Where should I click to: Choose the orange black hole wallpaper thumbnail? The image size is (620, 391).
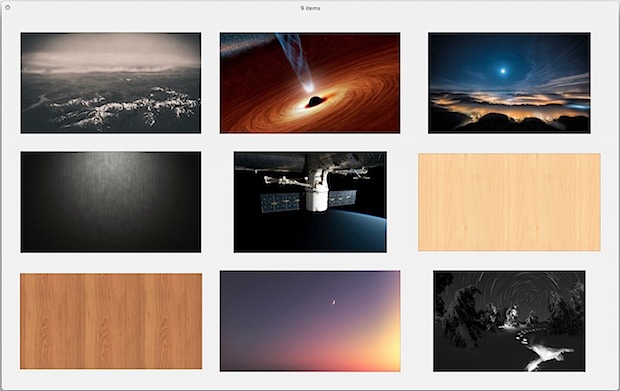coord(310,83)
